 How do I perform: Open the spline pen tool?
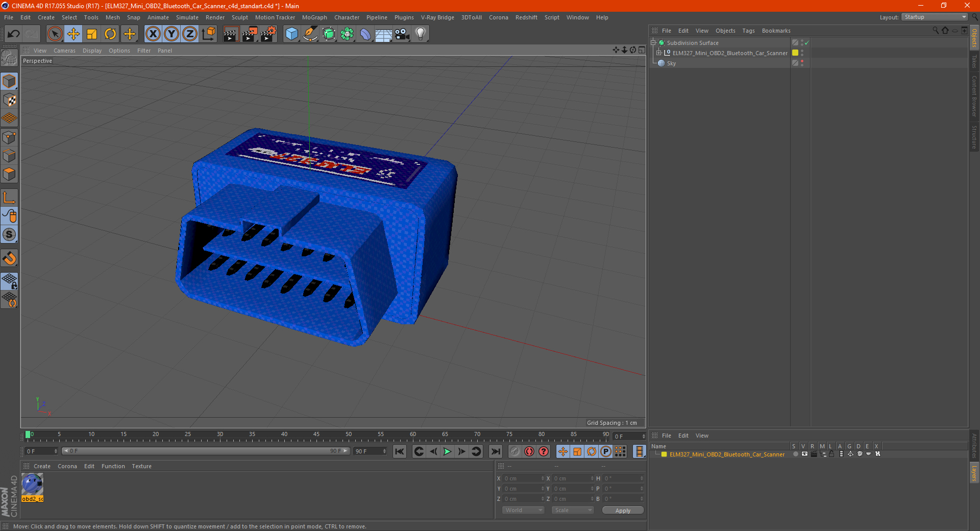tap(310, 34)
